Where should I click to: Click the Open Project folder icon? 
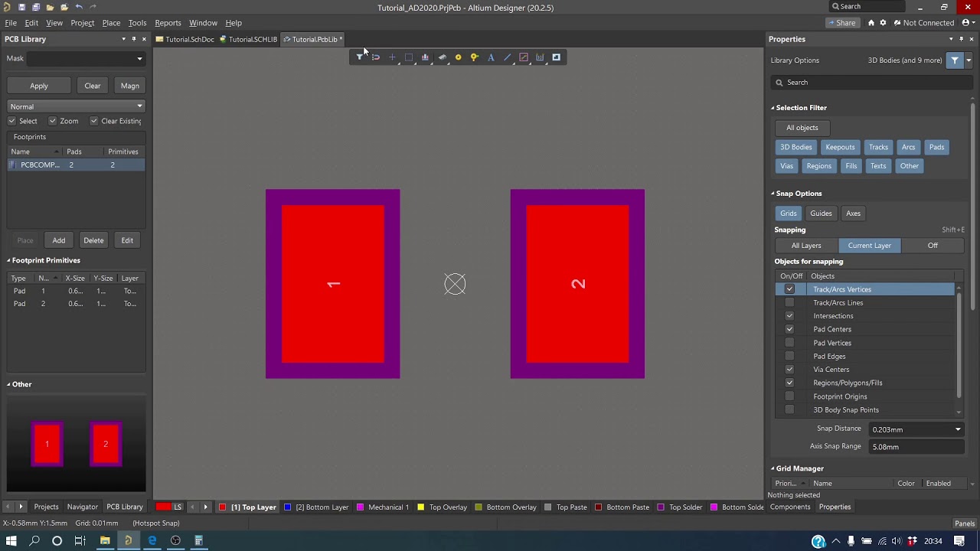point(64,7)
